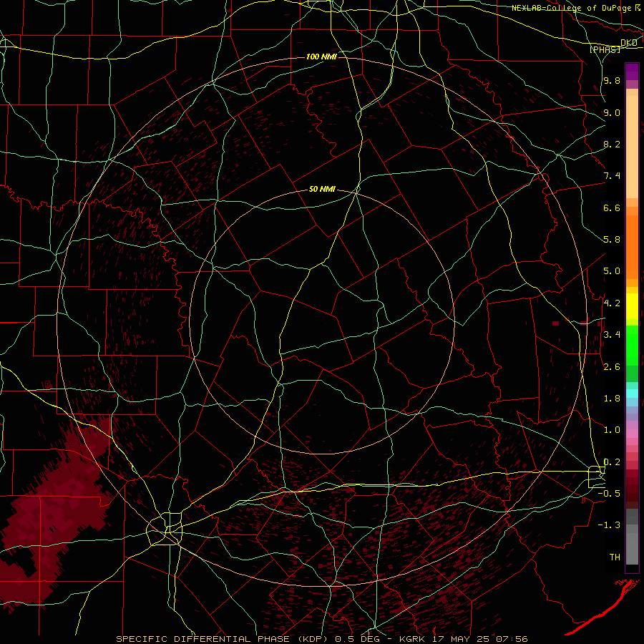Viewport: 644px width, 644px height.
Task: Click the 100 NMI range ring label
Action: [321, 57]
